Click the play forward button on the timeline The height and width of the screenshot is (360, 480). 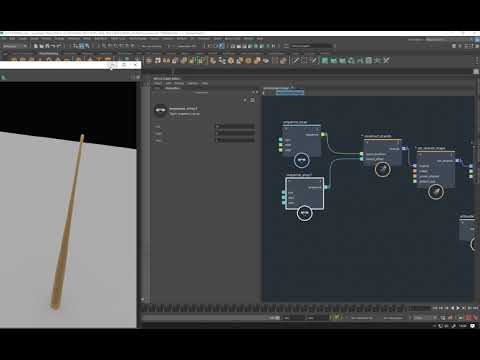point(458,308)
